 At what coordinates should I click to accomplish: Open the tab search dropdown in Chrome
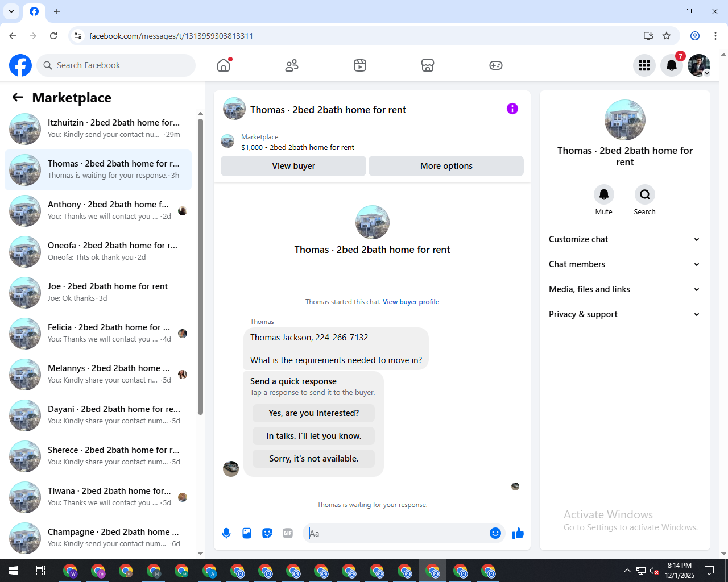[11, 11]
